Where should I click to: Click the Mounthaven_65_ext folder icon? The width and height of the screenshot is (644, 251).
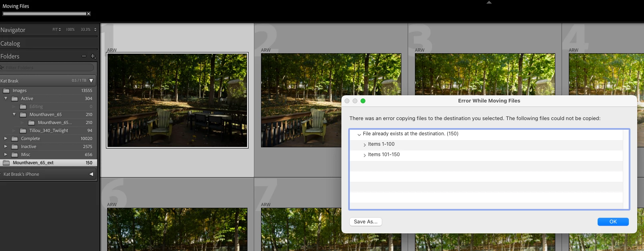(6, 163)
